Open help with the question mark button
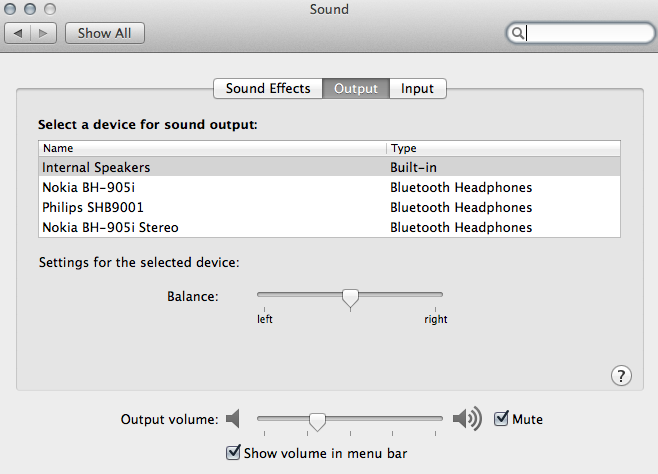The image size is (658, 474). coord(621,375)
